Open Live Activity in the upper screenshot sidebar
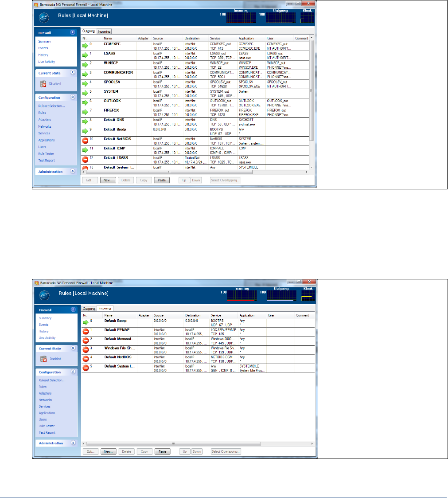448x498 pixels. coord(47,62)
